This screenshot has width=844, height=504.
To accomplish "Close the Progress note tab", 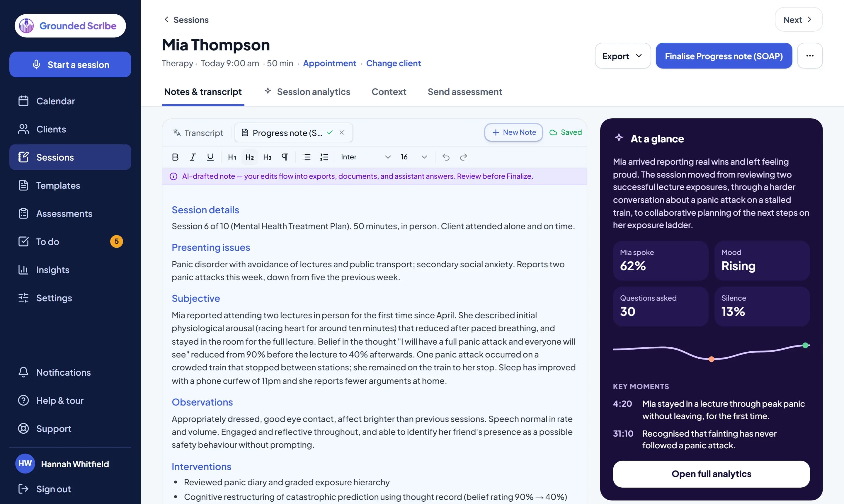I will (x=342, y=132).
